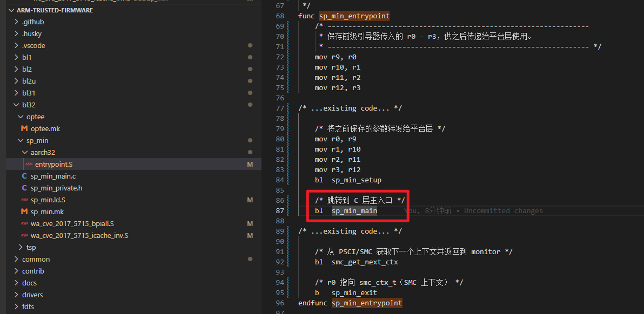Open sp_min_private.h header file

coord(57,188)
